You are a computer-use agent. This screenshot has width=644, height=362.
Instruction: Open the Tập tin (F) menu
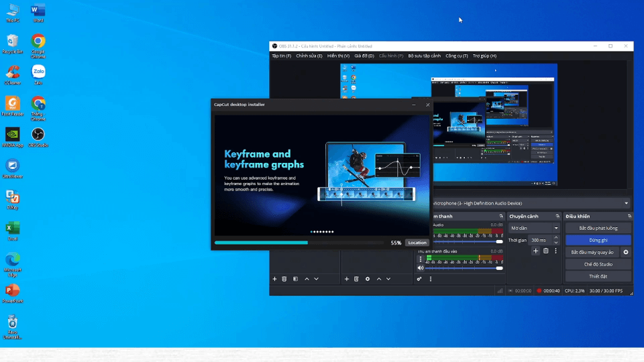(281, 56)
